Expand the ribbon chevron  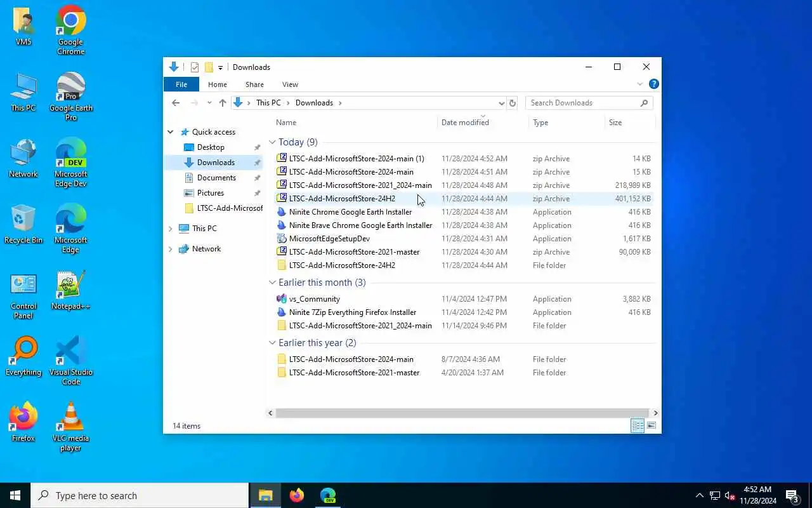tap(639, 84)
